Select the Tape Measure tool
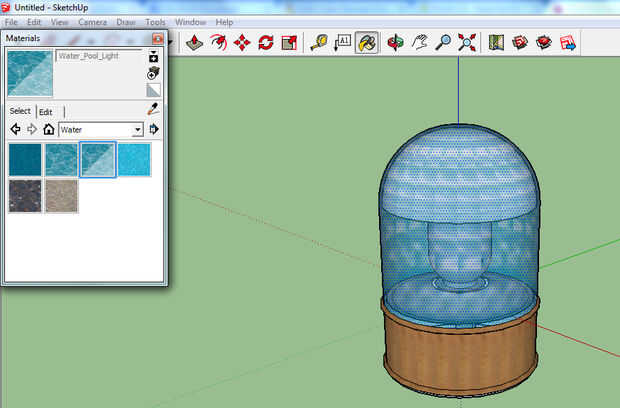Screen dimensions: 620x408 point(319,42)
